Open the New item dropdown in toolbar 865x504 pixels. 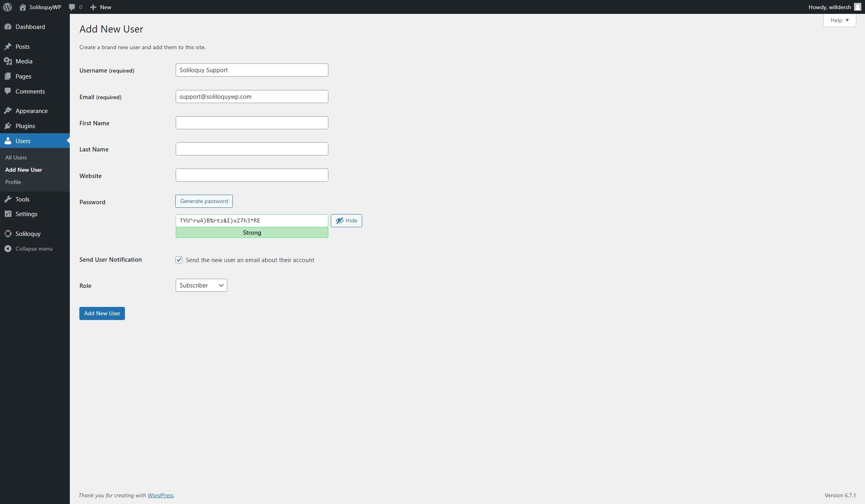[100, 7]
